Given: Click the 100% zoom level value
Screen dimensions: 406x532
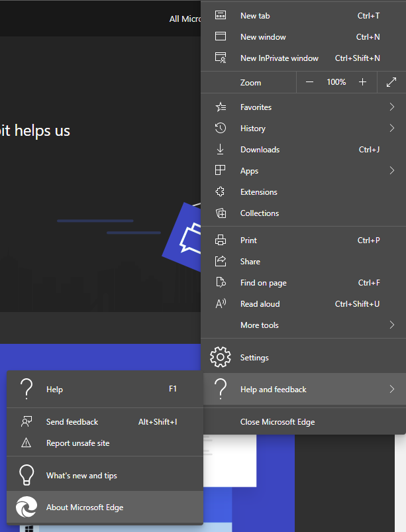Looking at the screenshot, I should pyautogui.click(x=336, y=81).
